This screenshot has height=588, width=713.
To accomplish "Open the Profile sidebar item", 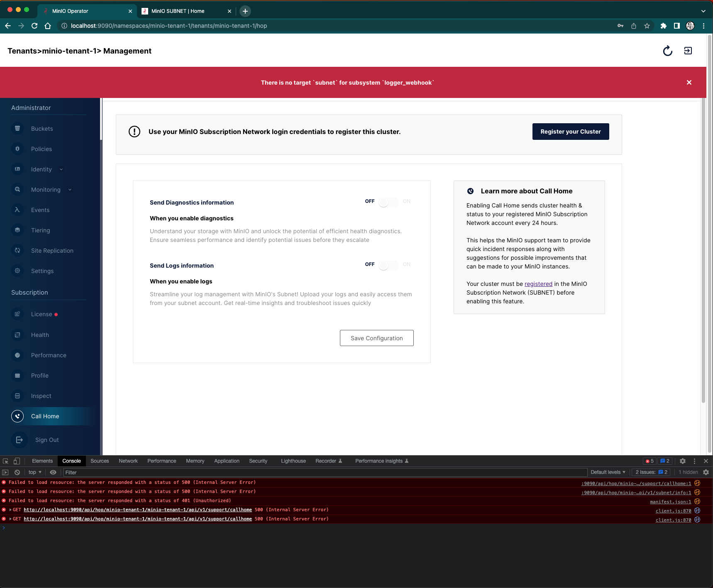I will click(x=40, y=376).
